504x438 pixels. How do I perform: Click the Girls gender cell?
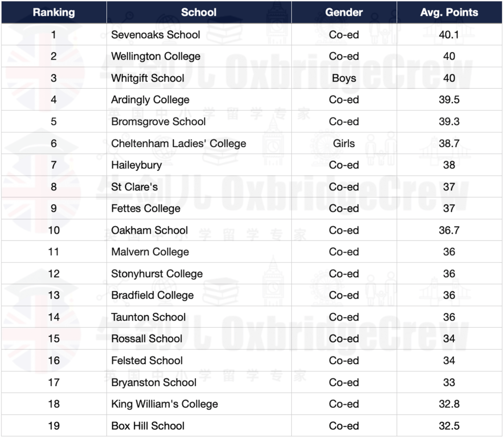(x=344, y=143)
